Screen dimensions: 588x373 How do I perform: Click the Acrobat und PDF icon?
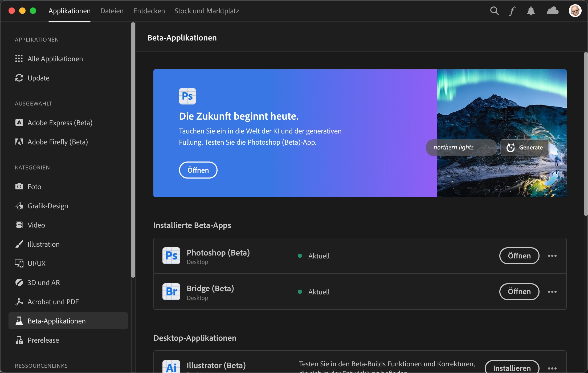point(19,302)
